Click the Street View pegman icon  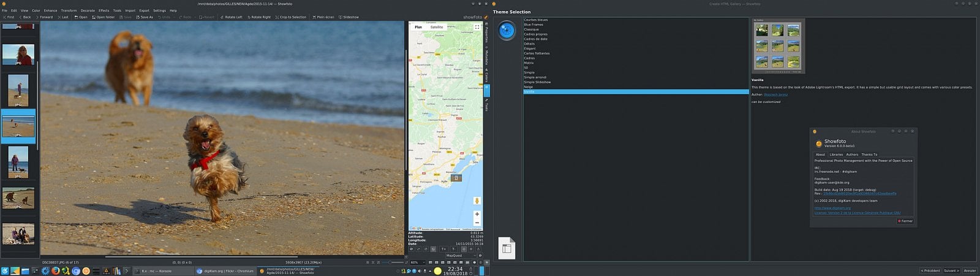point(477,201)
